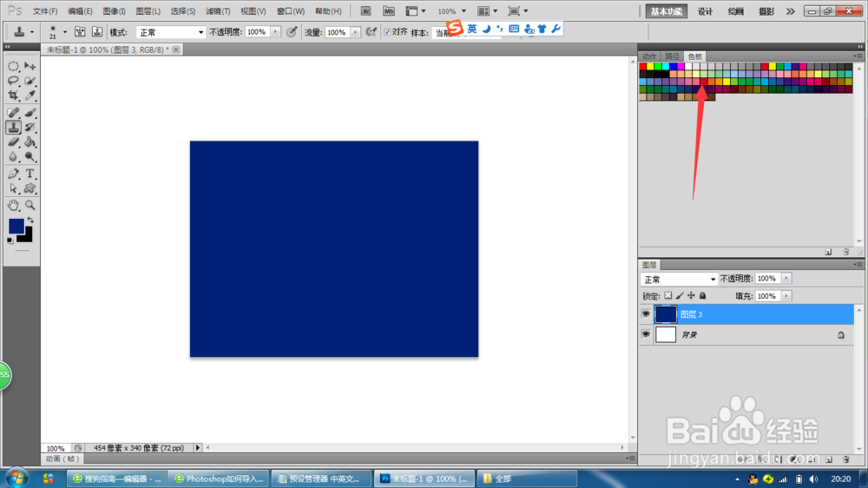Open the Brush panel toggle in options bar
The image size is (868, 488).
tap(80, 32)
